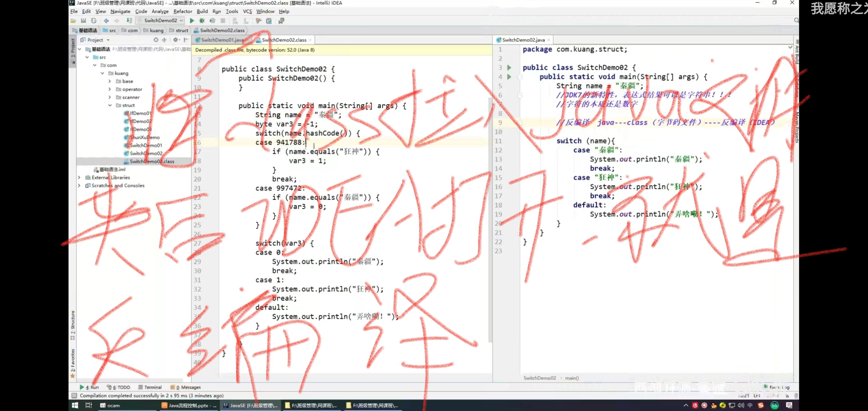
Task: Expand the External Libraries tree node
Action: tap(79, 178)
